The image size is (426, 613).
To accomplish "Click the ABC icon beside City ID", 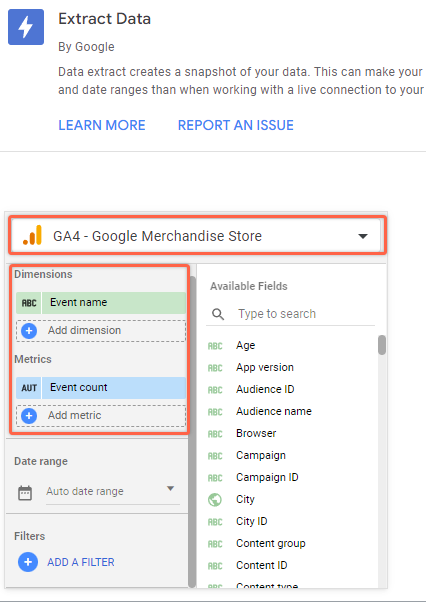I will 215,522.
